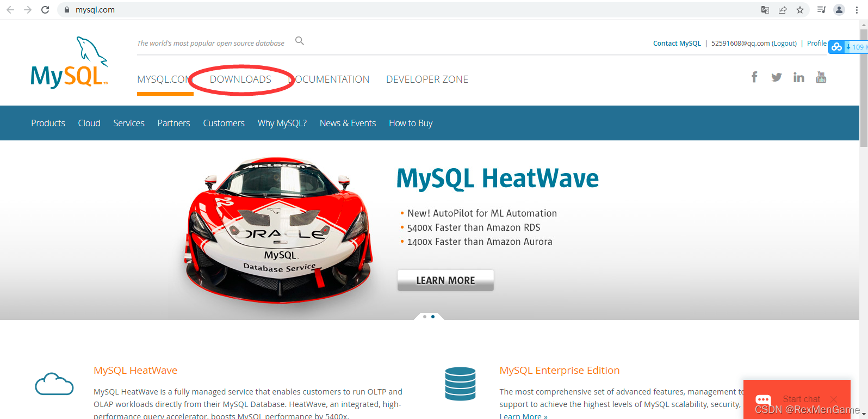Viewport: 868px width, 419px height.
Task: Open the Customers menu item
Action: 224,123
